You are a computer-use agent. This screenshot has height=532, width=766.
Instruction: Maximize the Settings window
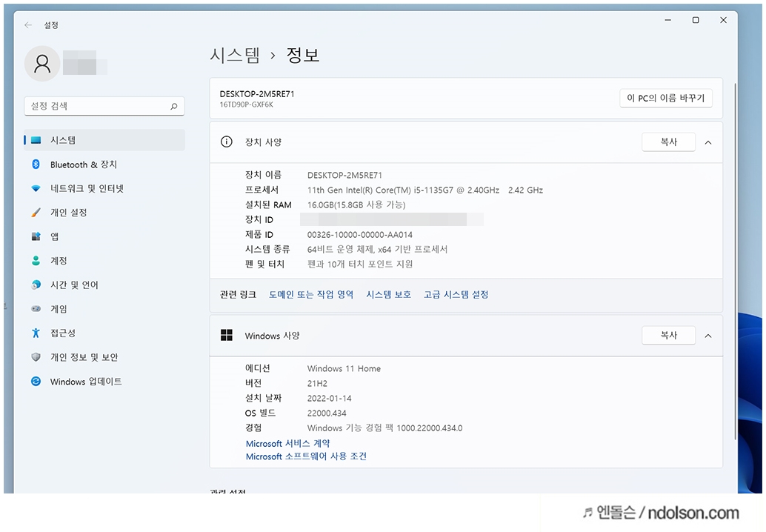coord(696,20)
